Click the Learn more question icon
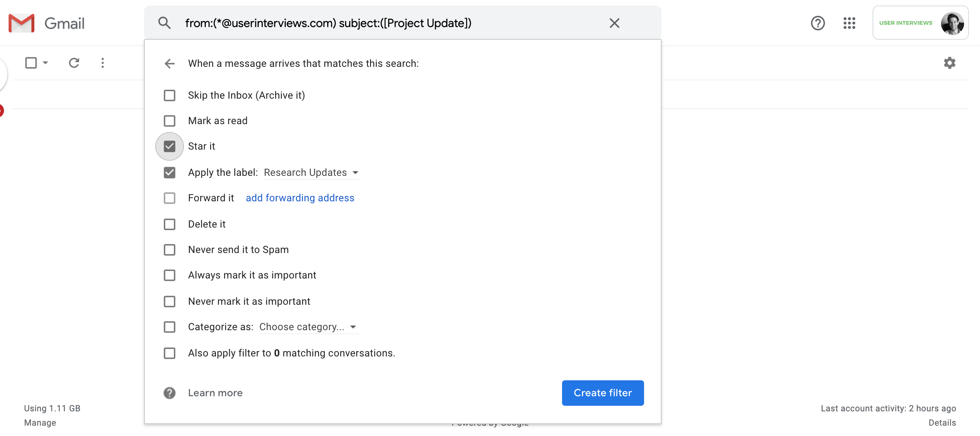Screen dimensions: 980x436 pos(170,393)
